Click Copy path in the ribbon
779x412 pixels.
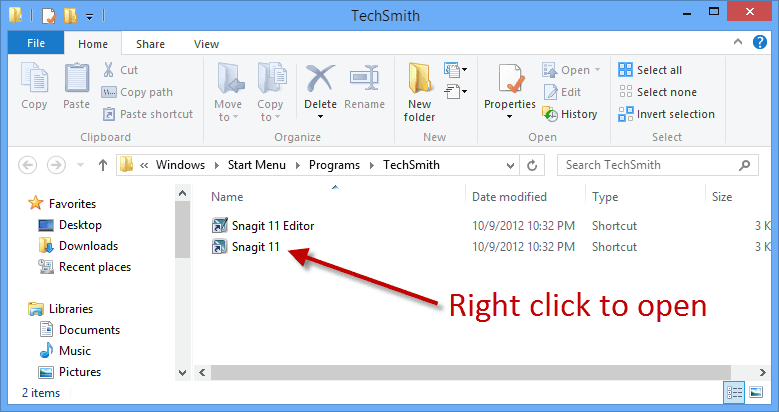tap(137, 92)
